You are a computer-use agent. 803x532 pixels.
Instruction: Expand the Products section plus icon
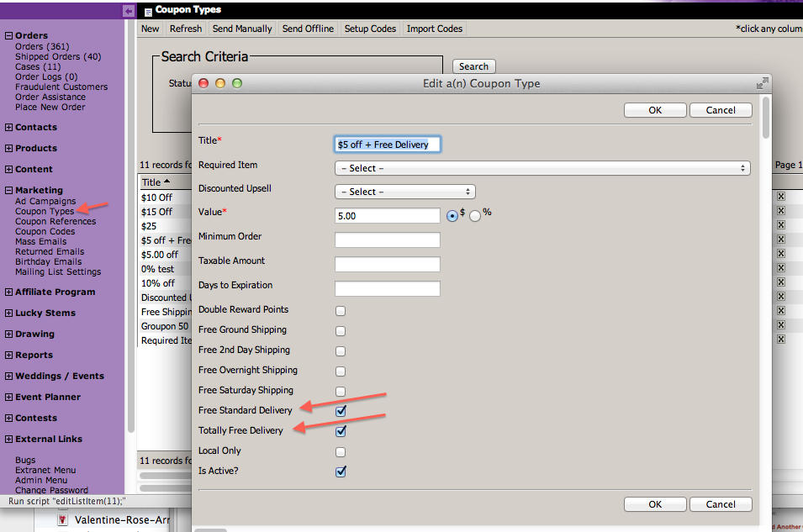pos(8,149)
